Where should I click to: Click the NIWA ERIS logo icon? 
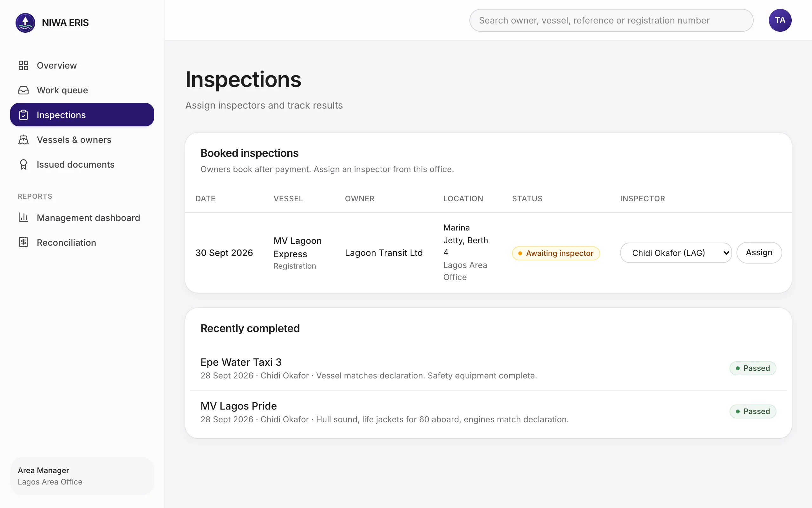click(x=25, y=23)
